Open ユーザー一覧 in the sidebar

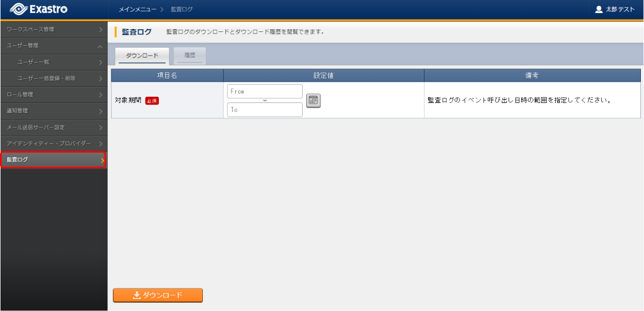53,62
